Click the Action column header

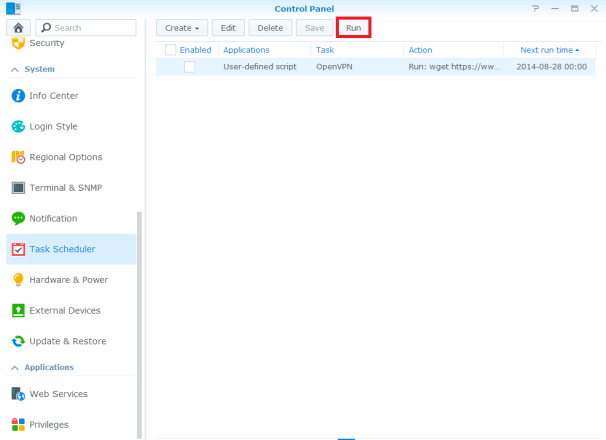(x=453, y=50)
